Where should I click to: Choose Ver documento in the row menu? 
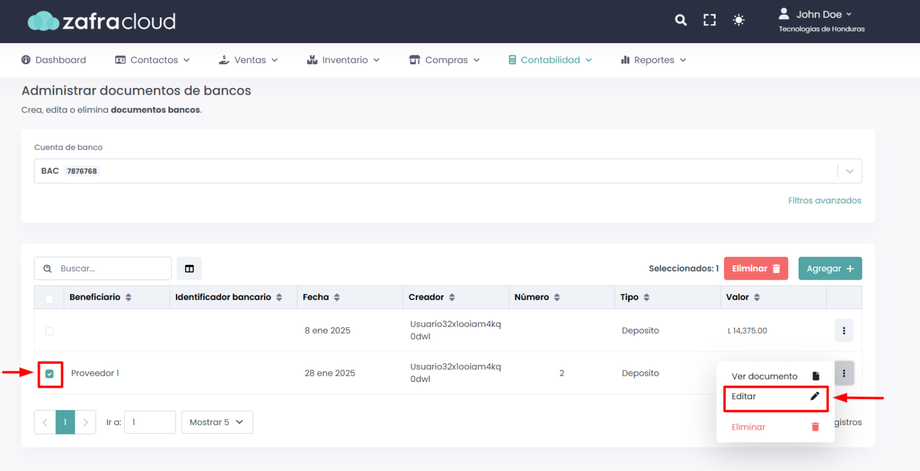coord(775,376)
